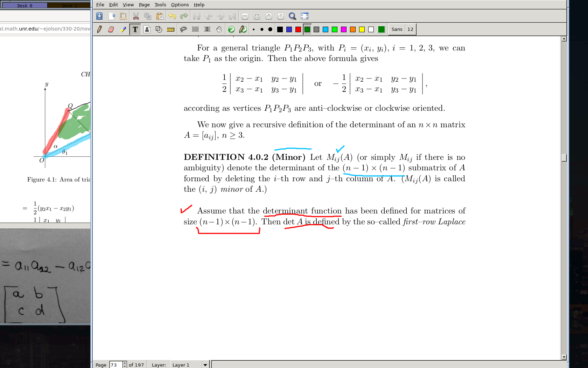Click the page number input field
The image size is (588, 368).
point(115,365)
